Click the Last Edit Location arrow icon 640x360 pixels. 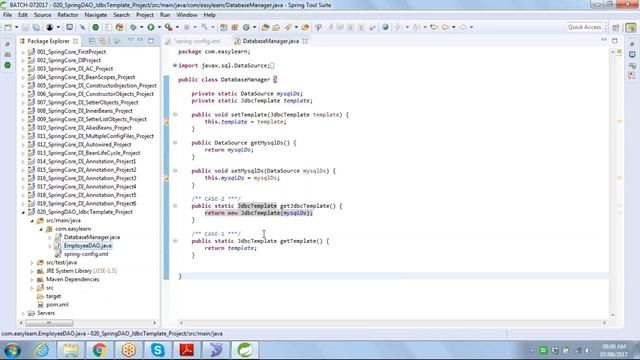tap(434, 27)
